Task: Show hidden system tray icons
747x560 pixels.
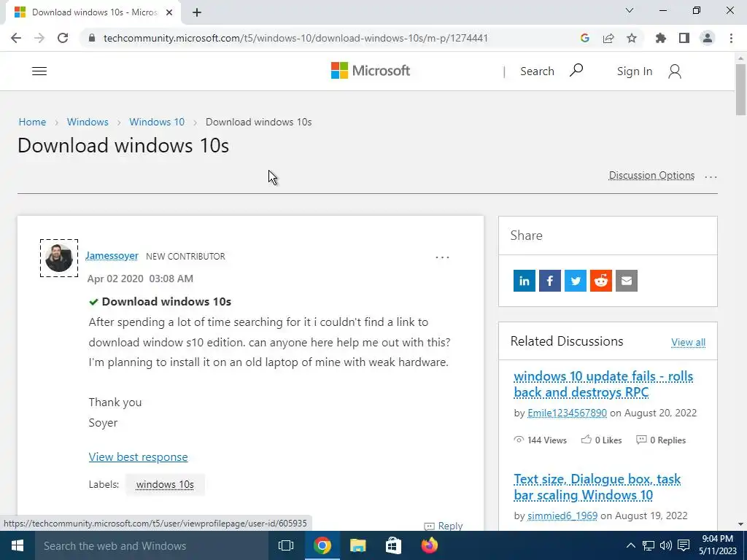Action: [x=630, y=545]
